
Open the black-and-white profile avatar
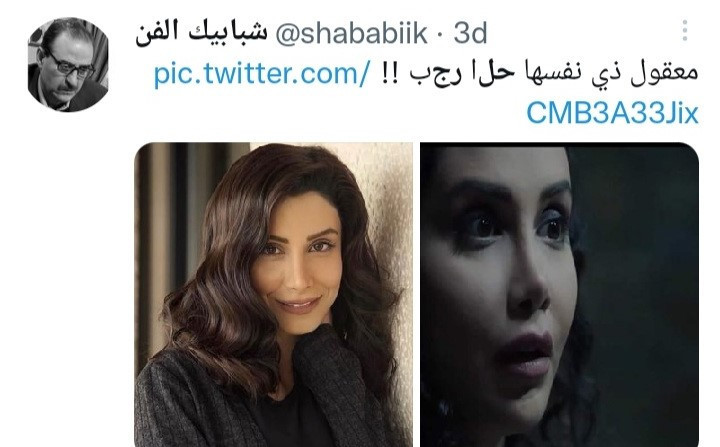[x=68, y=64]
